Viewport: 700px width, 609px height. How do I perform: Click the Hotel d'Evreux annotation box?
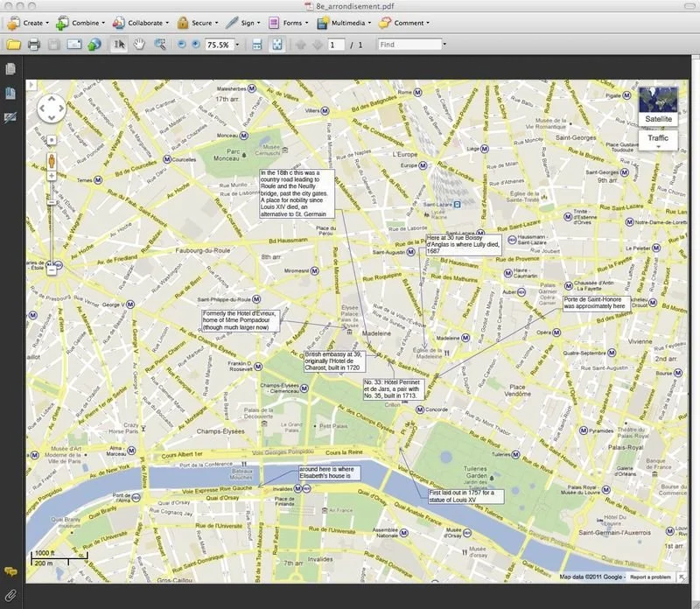(241, 320)
